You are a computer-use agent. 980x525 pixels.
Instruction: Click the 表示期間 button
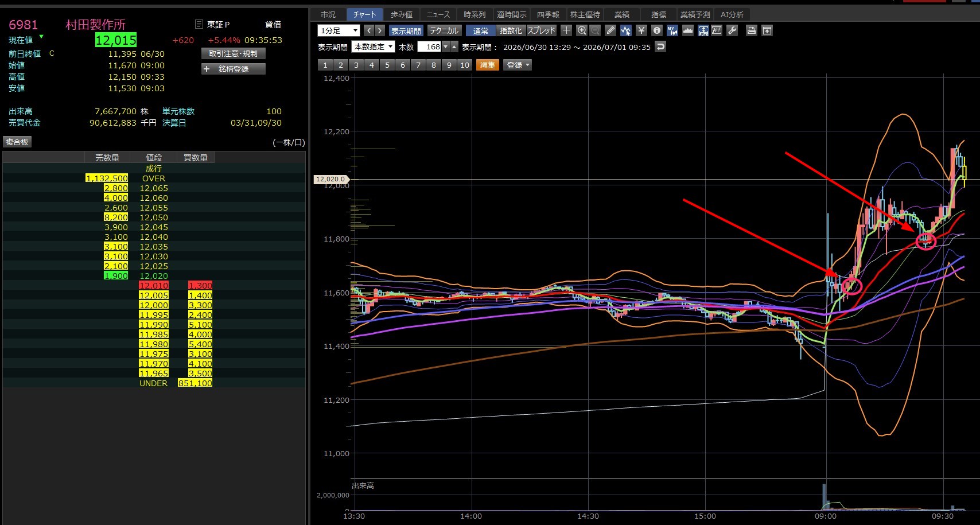[x=406, y=30]
